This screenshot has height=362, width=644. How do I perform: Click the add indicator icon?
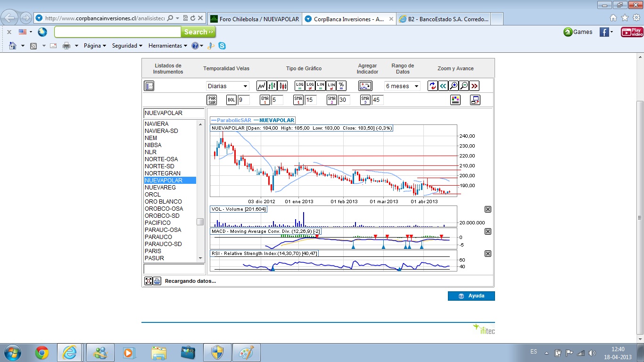(365, 86)
